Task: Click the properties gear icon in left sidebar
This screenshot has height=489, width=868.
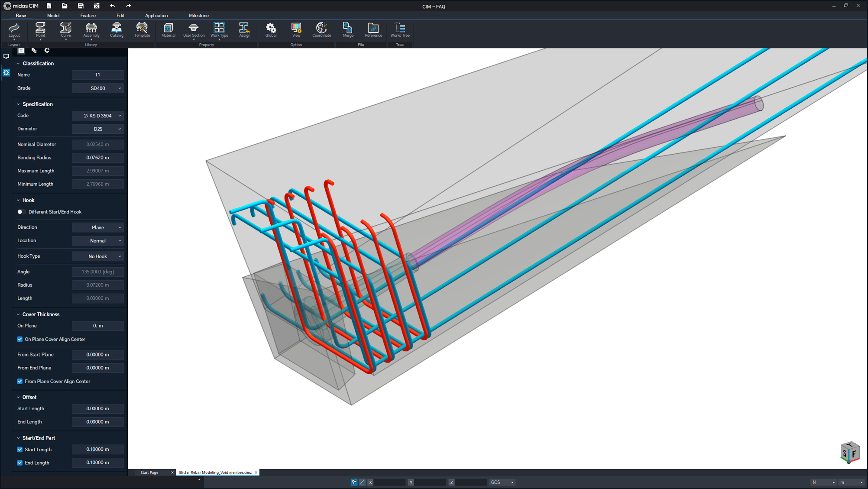Action: pos(6,72)
